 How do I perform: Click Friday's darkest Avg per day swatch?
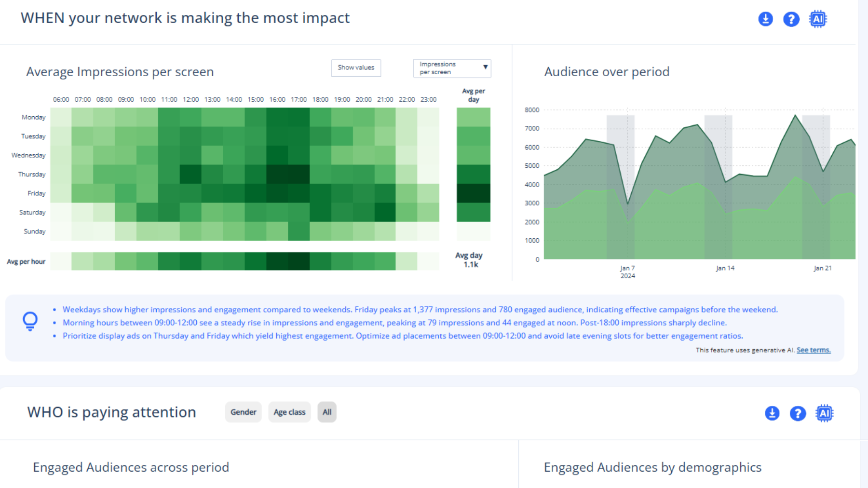coord(474,193)
